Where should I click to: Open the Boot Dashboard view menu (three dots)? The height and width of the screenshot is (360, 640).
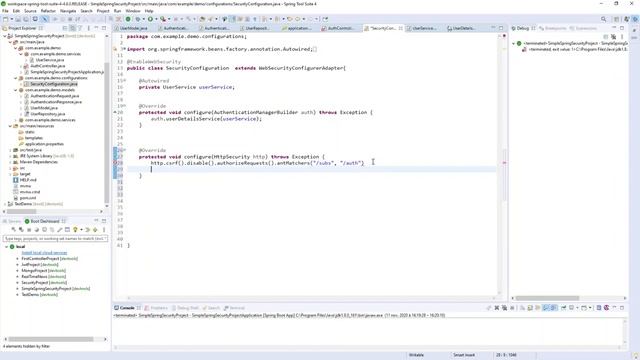coord(104,230)
